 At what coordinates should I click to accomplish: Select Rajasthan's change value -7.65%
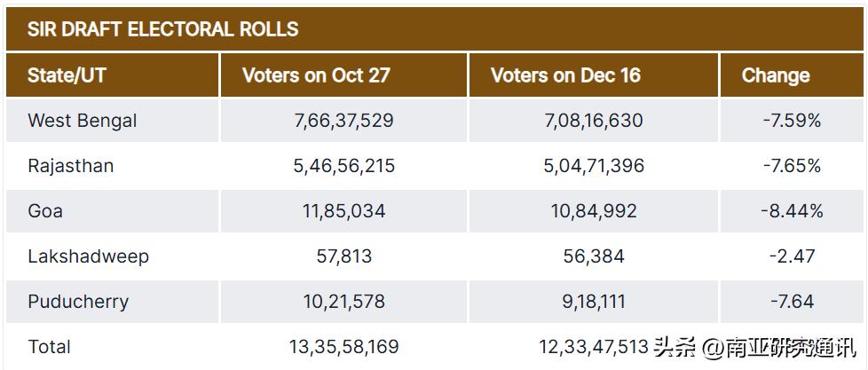pyautogui.click(x=792, y=166)
